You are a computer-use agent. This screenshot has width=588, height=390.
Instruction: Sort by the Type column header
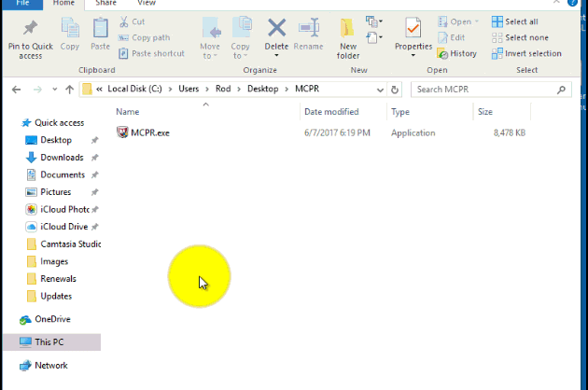pyautogui.click(x=400, y=112)
